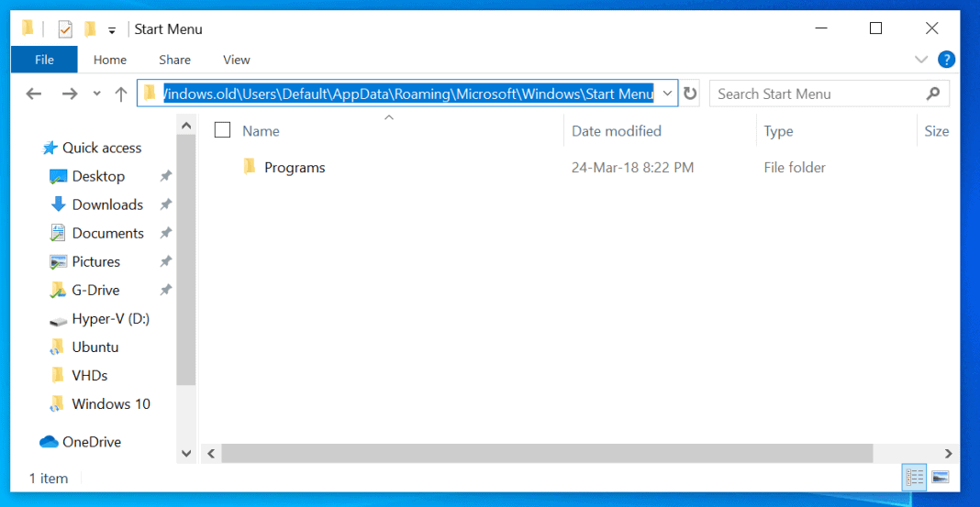
Task: Click the 1 item status text
Action: click(49, 479)
